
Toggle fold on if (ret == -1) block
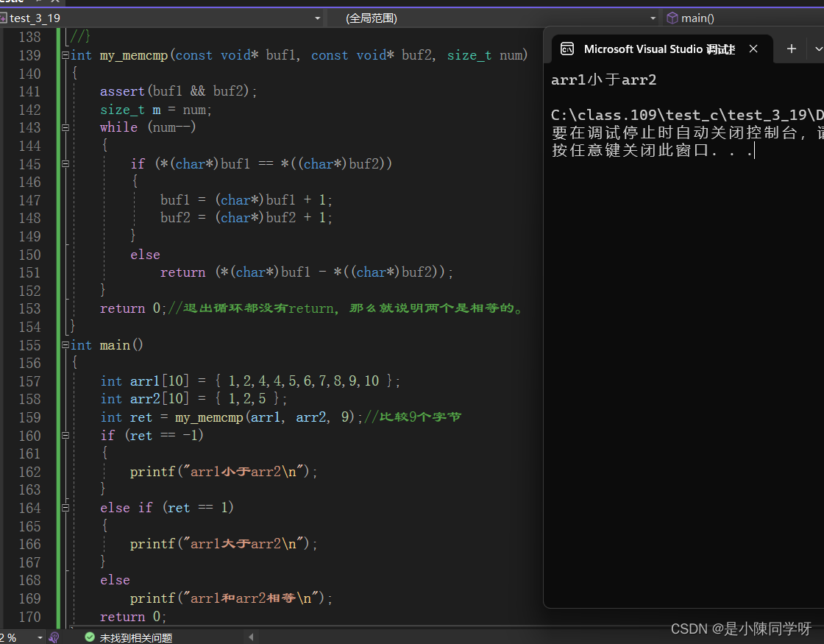[65, 436]
